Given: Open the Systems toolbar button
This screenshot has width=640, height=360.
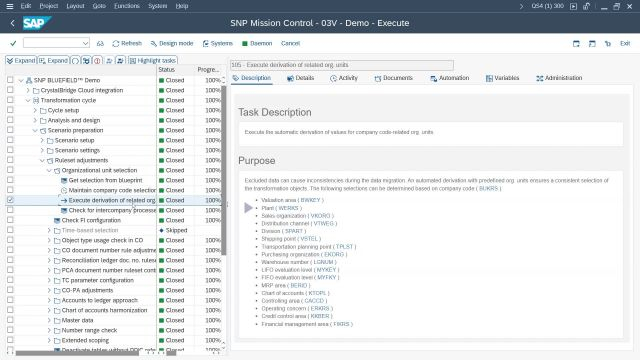Looking at the screenshot, I should [218, 43].
